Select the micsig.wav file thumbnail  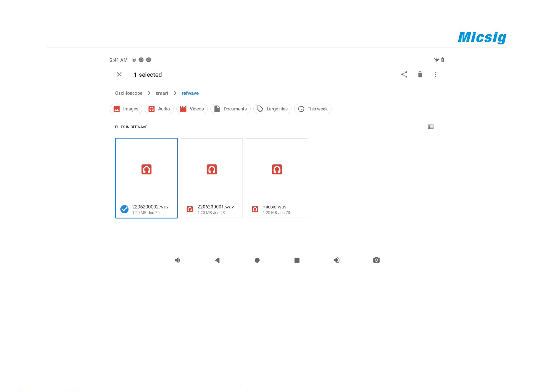(277, 178)
